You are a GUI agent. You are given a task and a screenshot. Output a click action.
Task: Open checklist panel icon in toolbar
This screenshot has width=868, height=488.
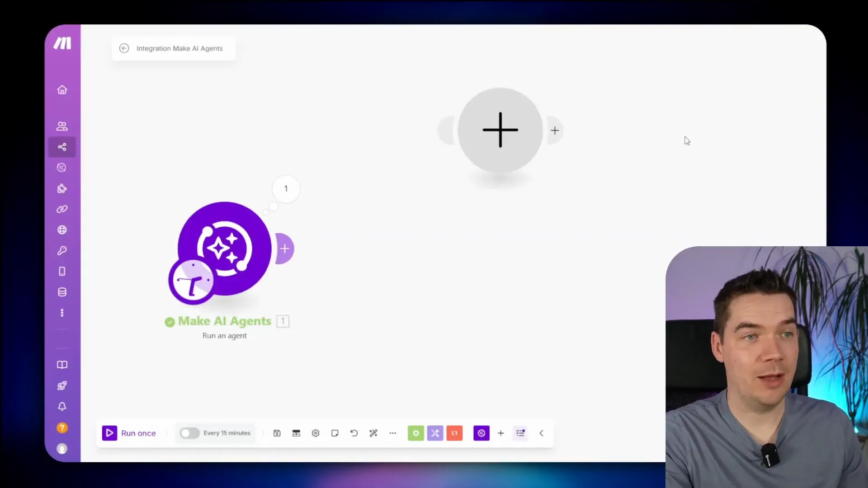tap(520, 433)
